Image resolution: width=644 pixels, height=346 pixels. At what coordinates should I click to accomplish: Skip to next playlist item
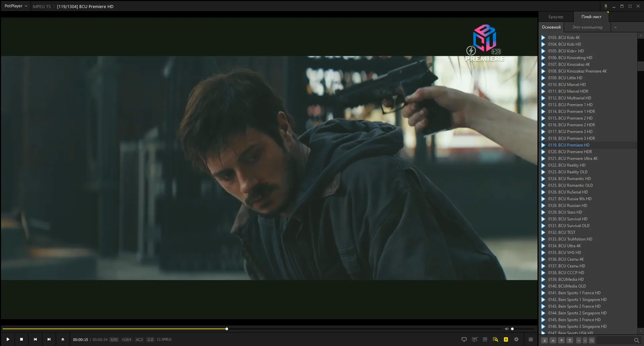click(x=49, y=339)
